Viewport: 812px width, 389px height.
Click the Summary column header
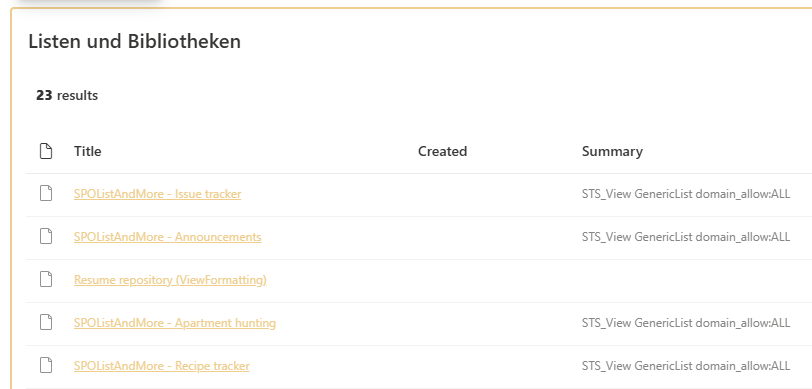612,151
